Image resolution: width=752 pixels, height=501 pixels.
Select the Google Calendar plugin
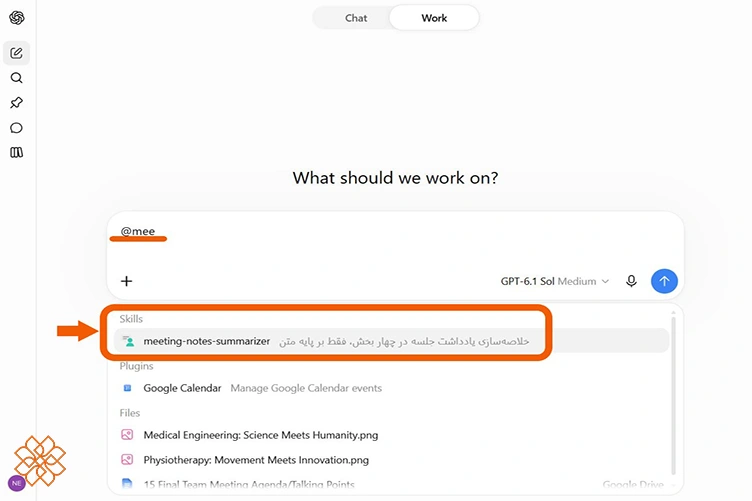point(391,388)
